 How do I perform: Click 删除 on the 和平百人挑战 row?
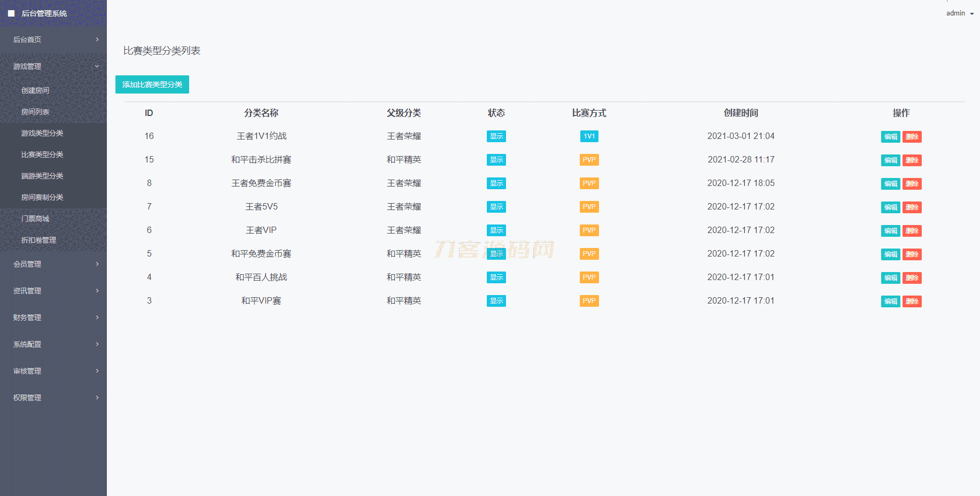click(912, 277)
